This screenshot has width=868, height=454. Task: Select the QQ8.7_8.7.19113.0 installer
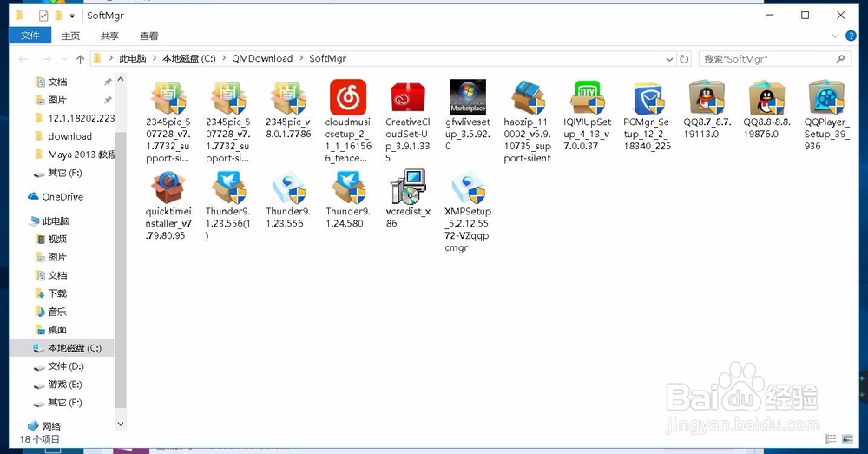(x=707, y=109)
